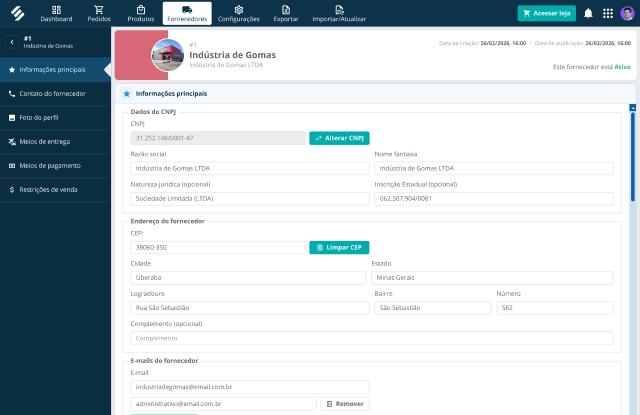
Task: Click the back arrow beside #1 supplier
Action: [12, 42]
